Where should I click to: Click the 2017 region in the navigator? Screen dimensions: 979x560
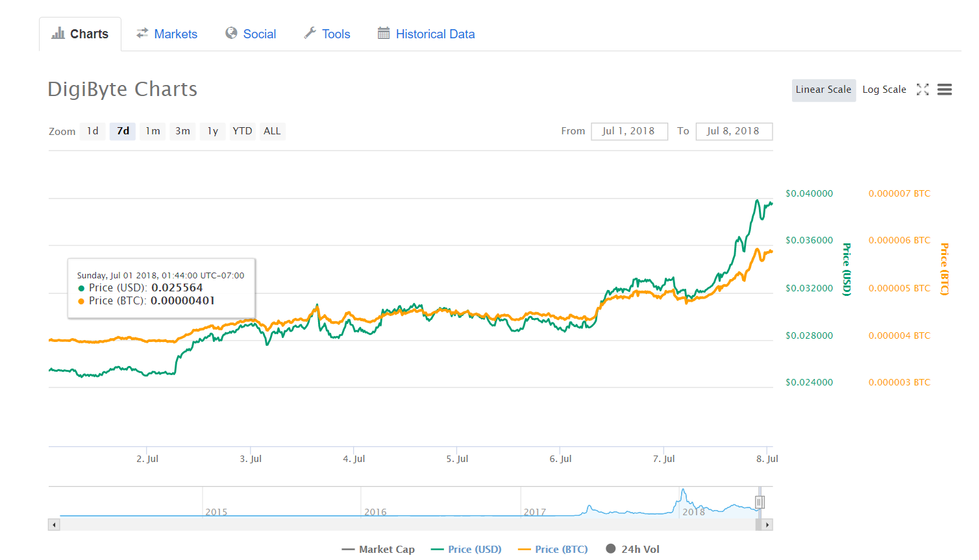[x=535, y=512]
